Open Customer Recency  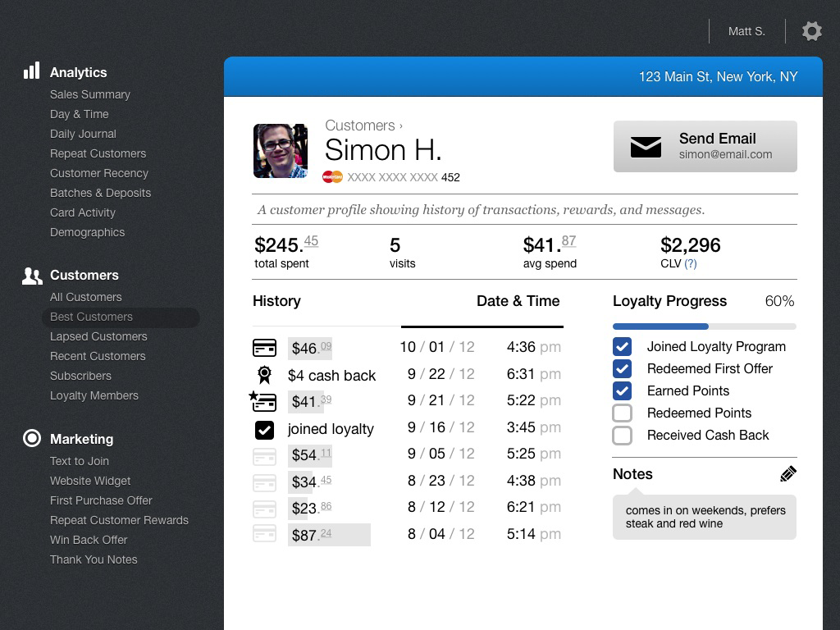(x=99, y=174)
